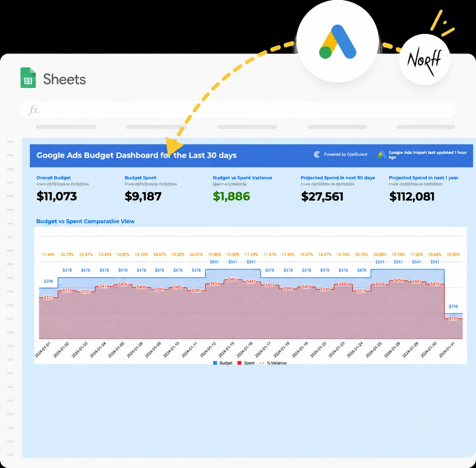Click the Budget Spent label
Image resolution: width=476 pixels, height=468 pixels.
coord(140,178)
